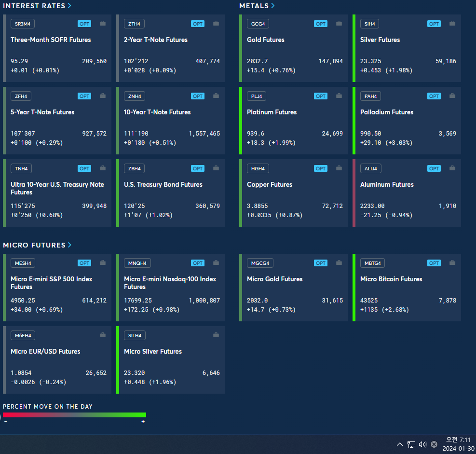
Task: Open the INTEREST RATES section heading
Action: (x=34, y=6)
